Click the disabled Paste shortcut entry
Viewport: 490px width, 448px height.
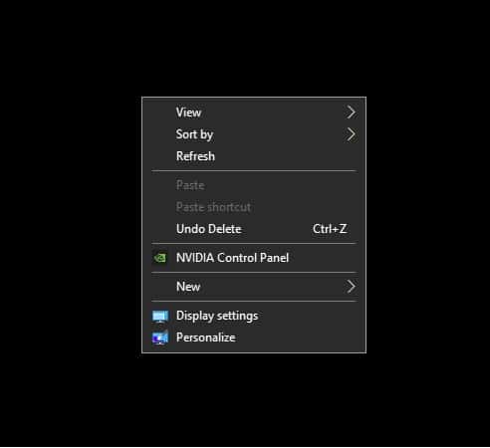(254, 207)
